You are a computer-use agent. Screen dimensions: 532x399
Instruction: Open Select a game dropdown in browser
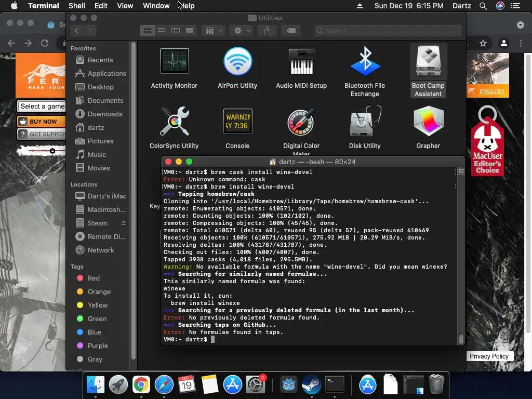[x=42, y=106]
